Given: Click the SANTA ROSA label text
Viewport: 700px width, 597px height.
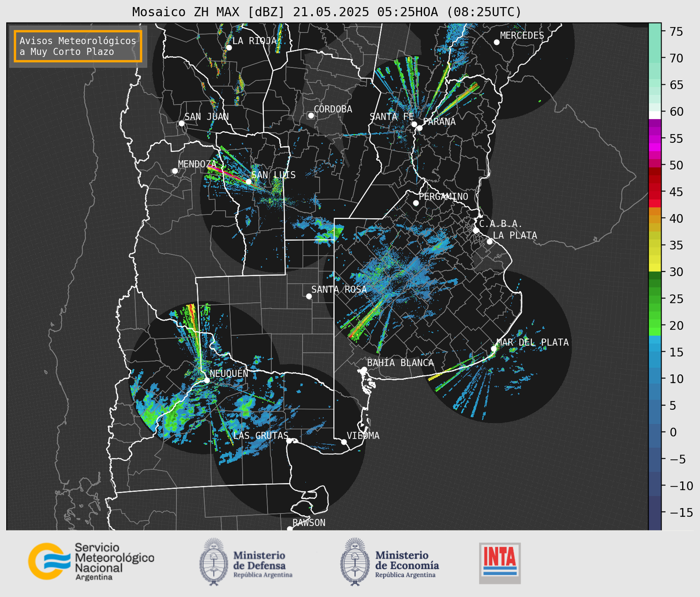Looking at the screenshot, I should click(339, 289).
